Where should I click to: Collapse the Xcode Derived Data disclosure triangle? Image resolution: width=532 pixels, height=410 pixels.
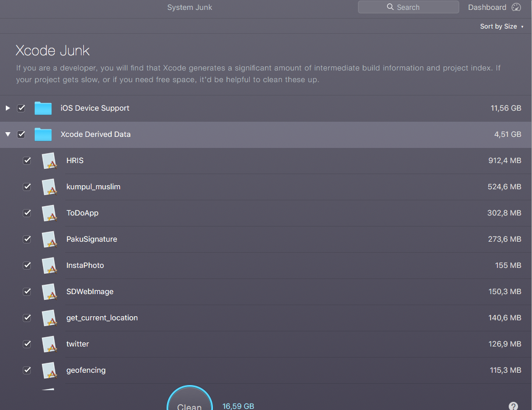tap(8, 135)
